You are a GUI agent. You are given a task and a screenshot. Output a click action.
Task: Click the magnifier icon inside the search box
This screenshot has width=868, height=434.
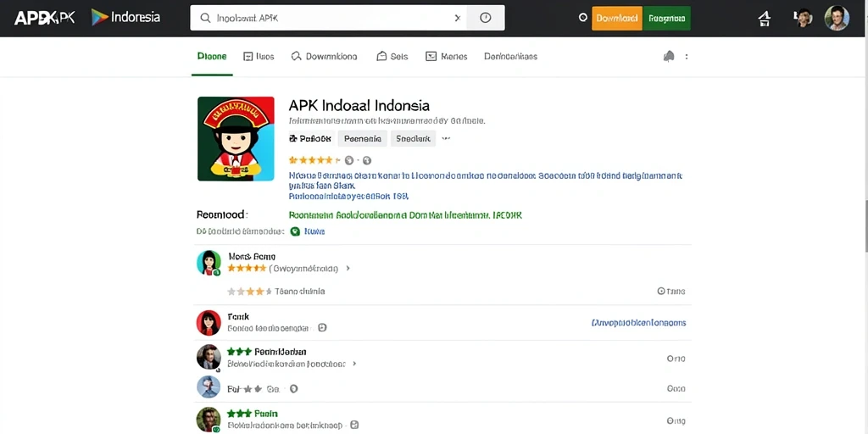tap(205, 19)
